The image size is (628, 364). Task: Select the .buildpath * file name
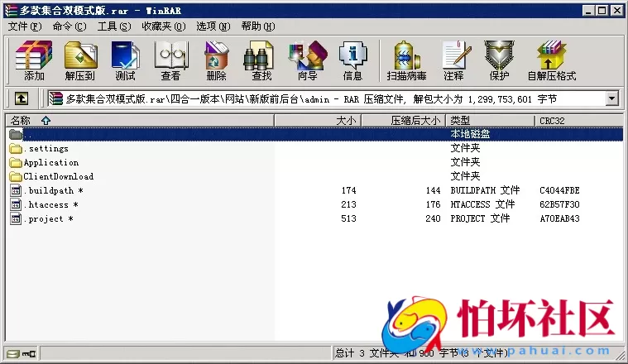pos(53,190)
